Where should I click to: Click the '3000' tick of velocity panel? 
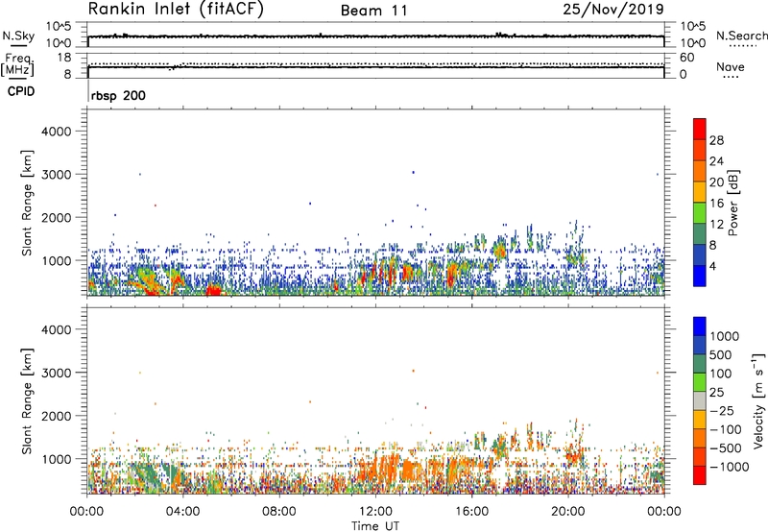pos(57,373)
